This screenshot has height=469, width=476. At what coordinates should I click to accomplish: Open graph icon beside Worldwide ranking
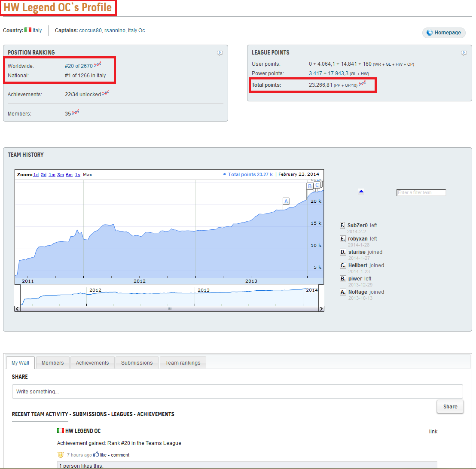98,65
